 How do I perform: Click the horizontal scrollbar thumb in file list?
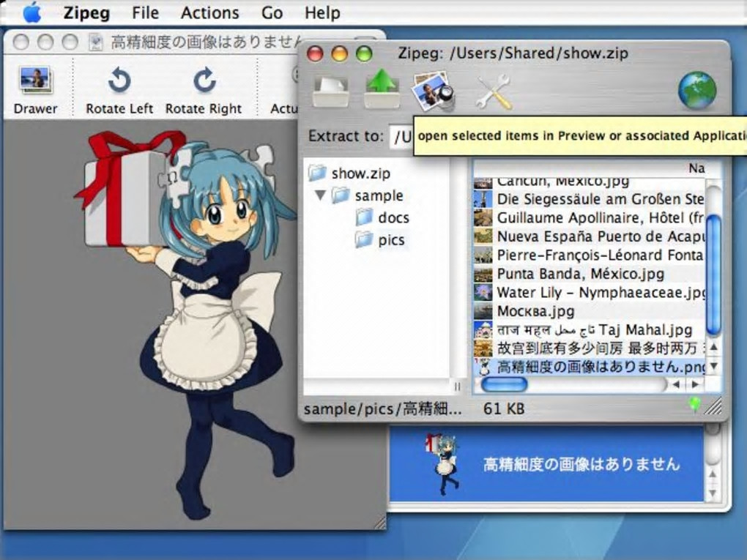click(504, 384)
